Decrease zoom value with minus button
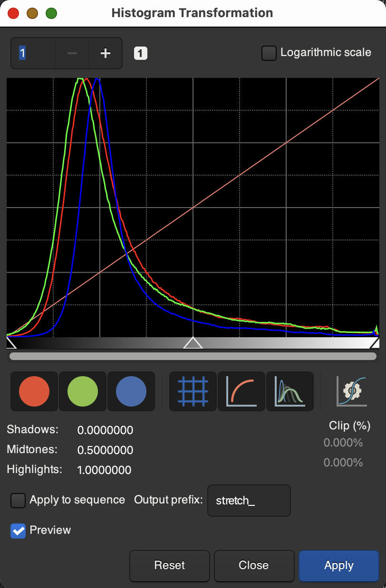This screenshot has width=386, height=588. coord(72,53)
